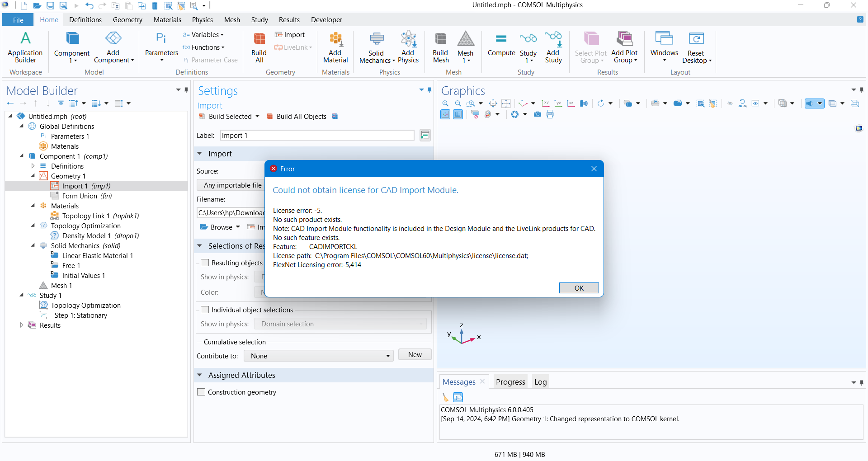The height and width of the screenshot is (461, 868).
Task: Enable Individual object selections checkbox
Action: pos(205,310)
